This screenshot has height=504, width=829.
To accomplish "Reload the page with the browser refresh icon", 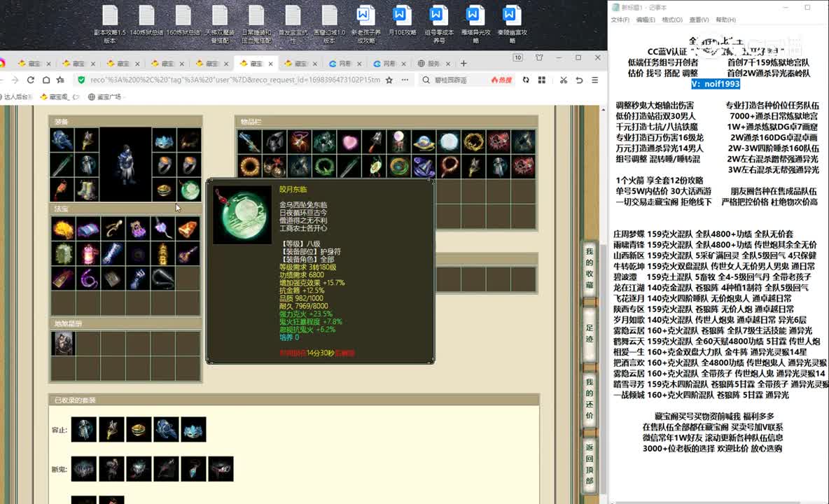I will [31, 80].
